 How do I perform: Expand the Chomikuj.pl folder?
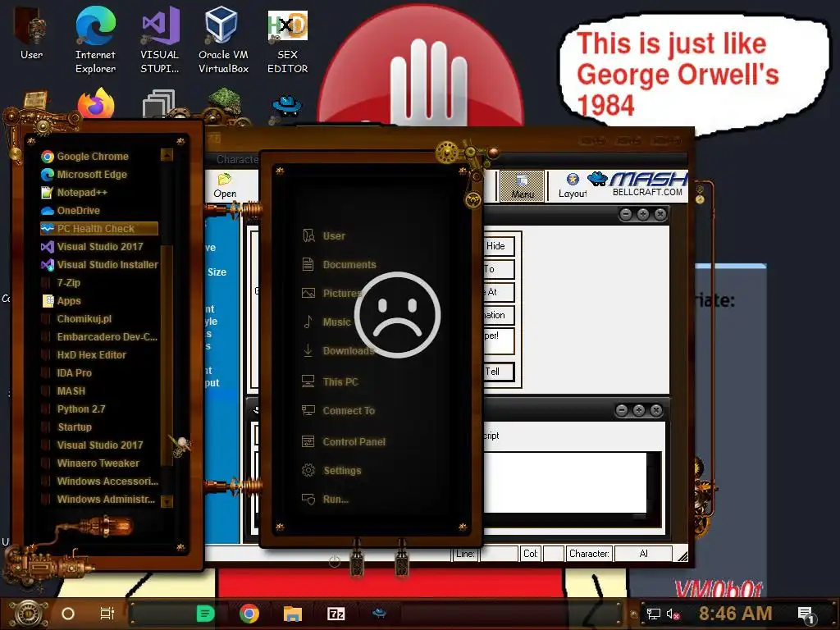point(99,319)
